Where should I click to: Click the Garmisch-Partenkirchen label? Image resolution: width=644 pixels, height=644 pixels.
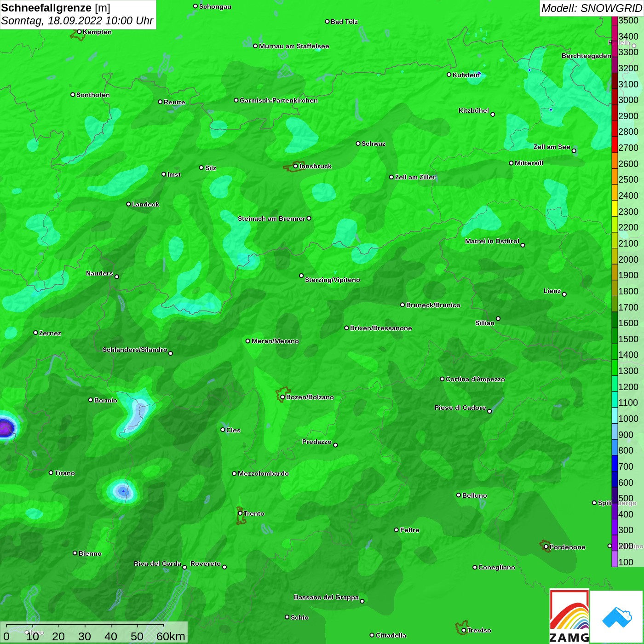coord(279,100)
